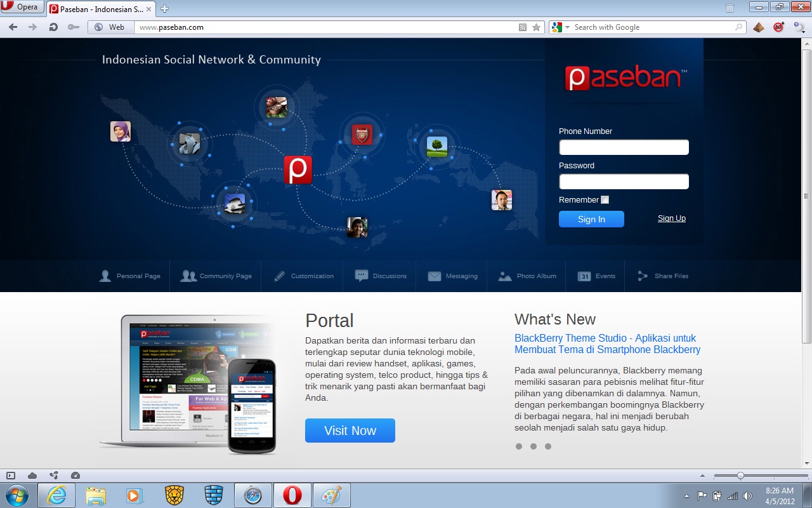Select Photo Album feature

pyautogui.click(x=527, y=276)
